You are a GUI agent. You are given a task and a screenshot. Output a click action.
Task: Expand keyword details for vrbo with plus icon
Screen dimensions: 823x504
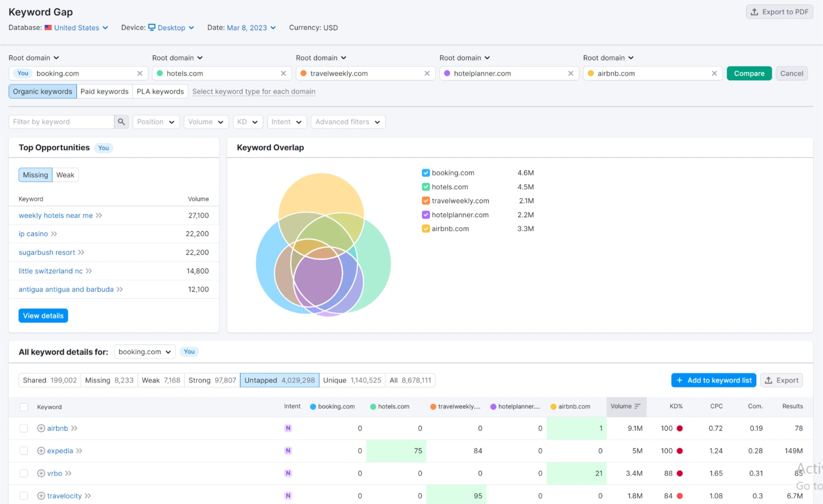tap(41, 473)
